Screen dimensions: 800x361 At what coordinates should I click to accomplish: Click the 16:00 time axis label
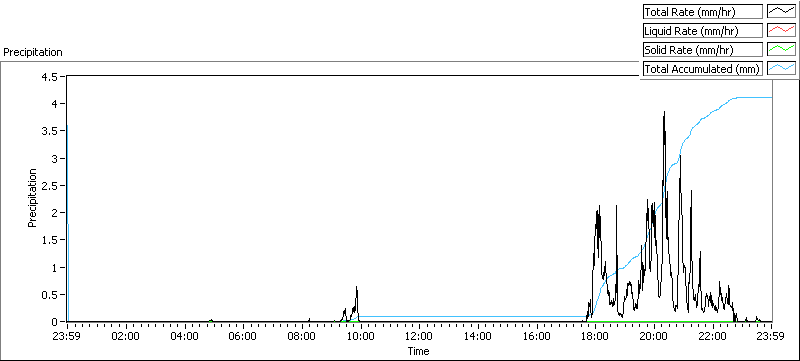[x=537, y=336]
